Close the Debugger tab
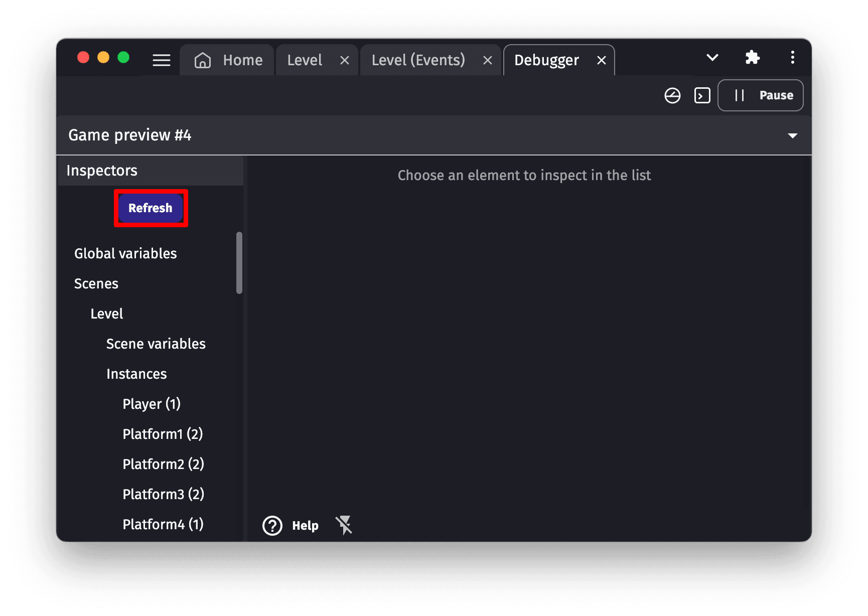 click(x=602, y=61)
